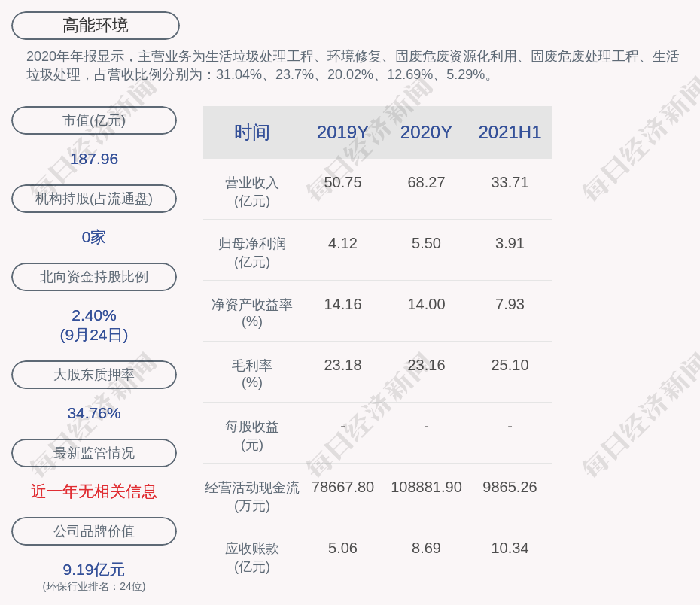
Task: Click the 9.19亿元 brand value figure
Action: coord(94,570)
